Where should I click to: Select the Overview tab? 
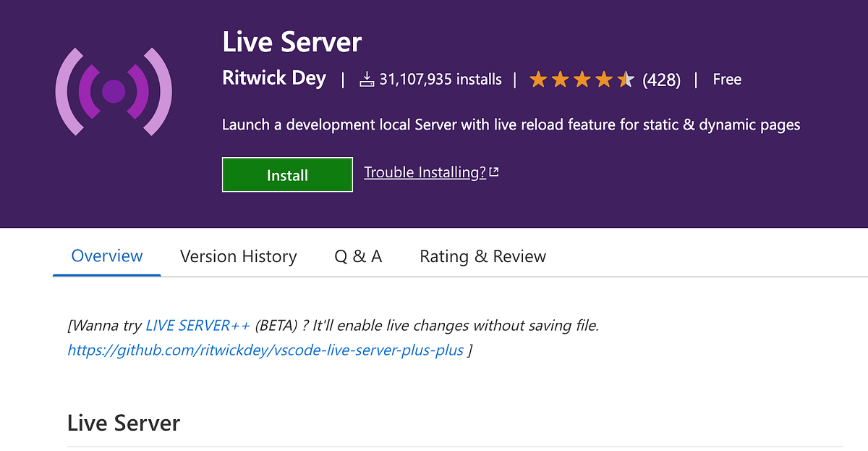(x=106, y=256)
